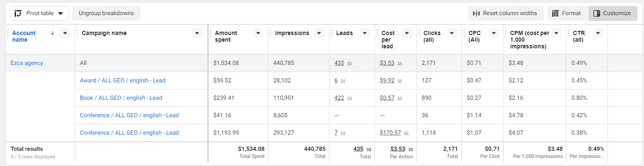Grab the Campaign name column drag handle
Screen dimensions: 644x166
[77, 33]
